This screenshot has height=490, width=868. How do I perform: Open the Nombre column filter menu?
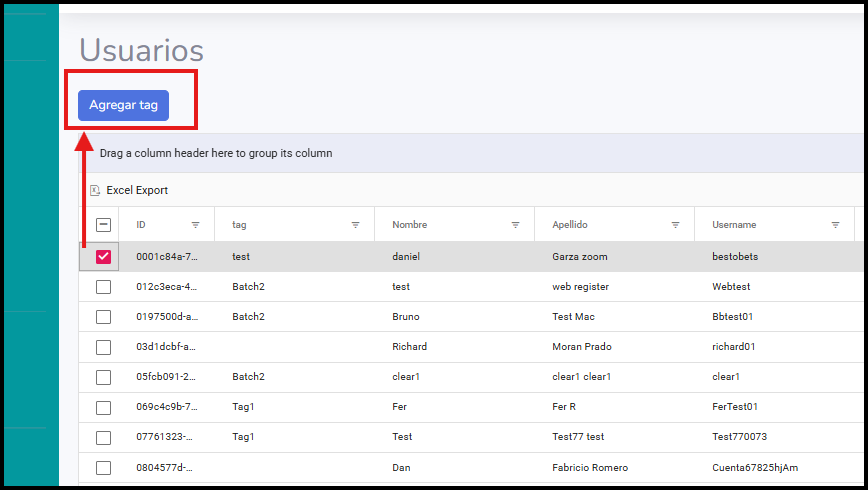(515, 225)
